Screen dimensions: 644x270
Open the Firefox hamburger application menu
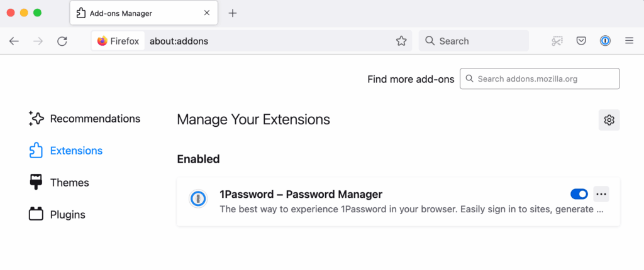point(629,41)
